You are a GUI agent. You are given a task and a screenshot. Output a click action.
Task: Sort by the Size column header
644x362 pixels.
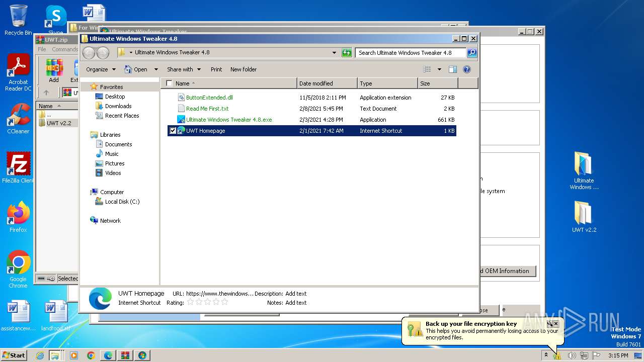click(438, 83)
